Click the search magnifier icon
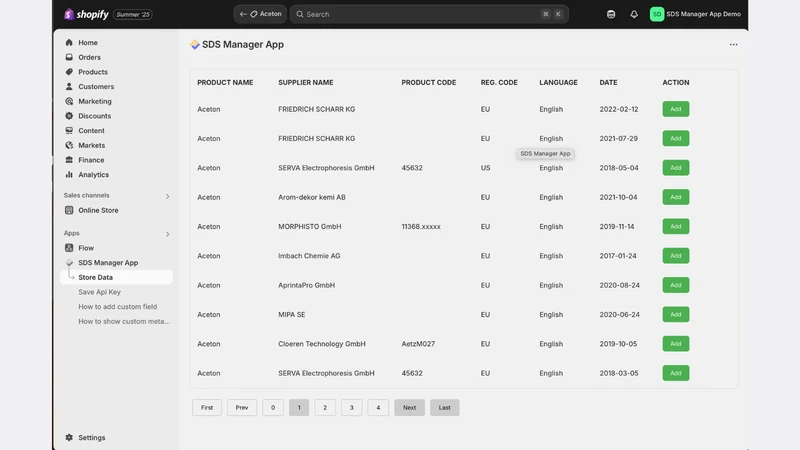Viewport: 800px width, 450px height. click(x=300, y=14)
